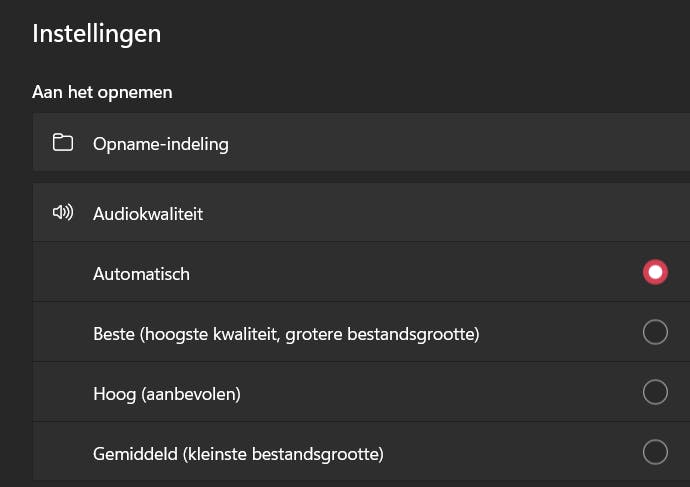This screenshot has width=690, height=487.
Task: Click the Automatisch option label
Action: click(141, 274)
